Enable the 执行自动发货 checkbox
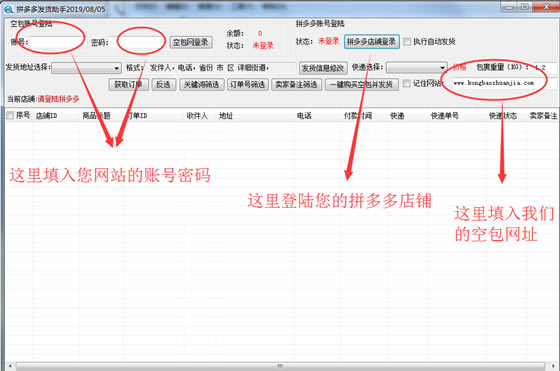The width and height of the screenshot is (560, 371). pyautogui.click(x=406, y=42)
